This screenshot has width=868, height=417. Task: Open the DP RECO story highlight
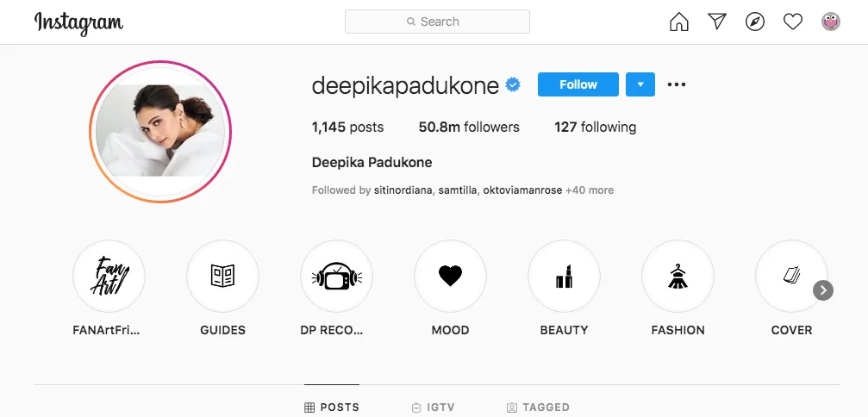pyautogui.click(x=336, y=277)
